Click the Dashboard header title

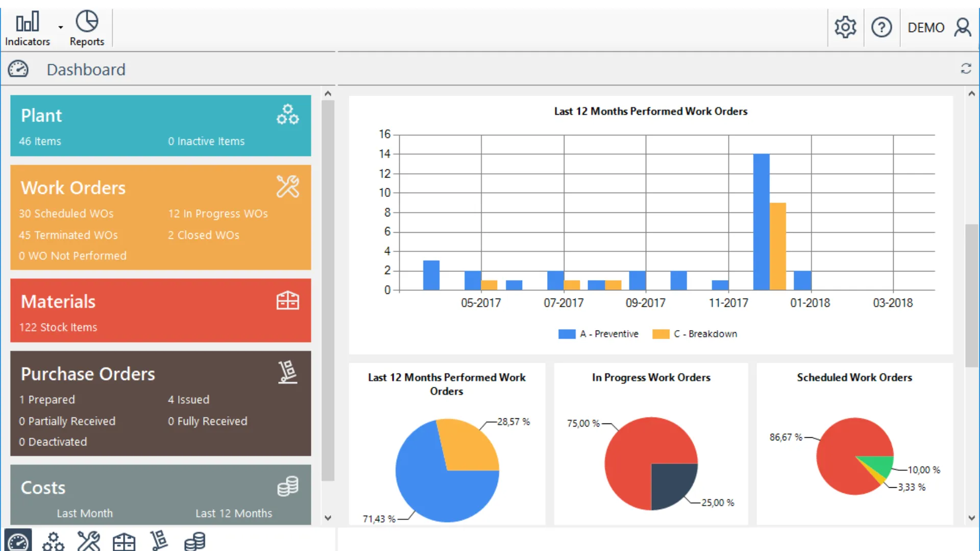coord(86,69)
